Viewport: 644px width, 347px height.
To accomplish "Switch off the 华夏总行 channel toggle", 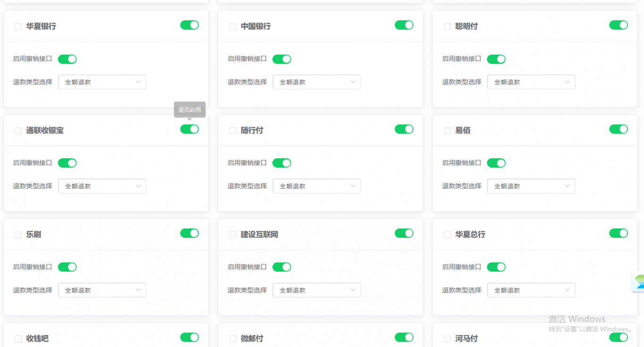I will coord(619,233).
